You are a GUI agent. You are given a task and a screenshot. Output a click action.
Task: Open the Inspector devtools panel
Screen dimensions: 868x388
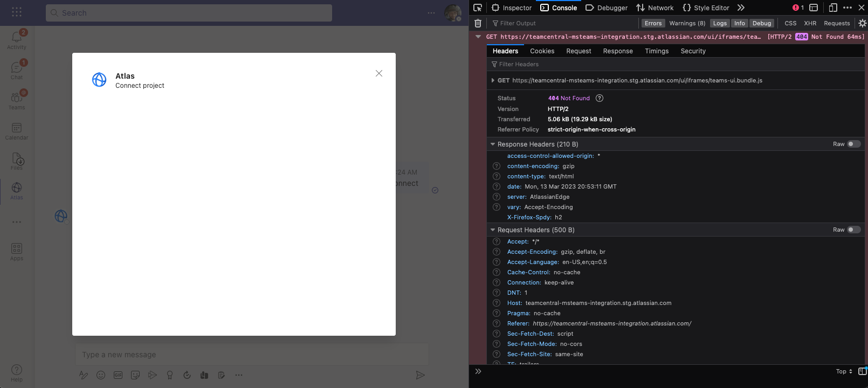[512, 8]
